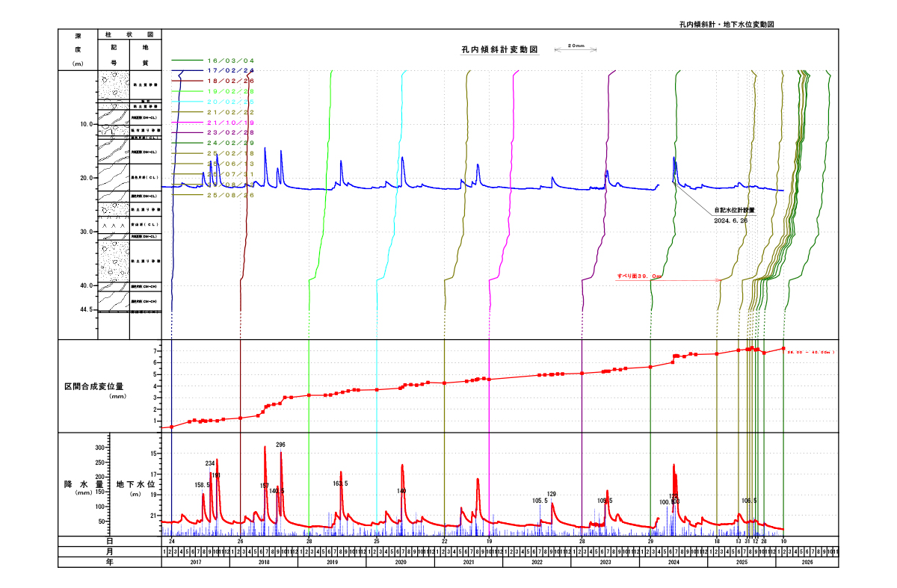Select the 2017 year cell

point(196,562)
